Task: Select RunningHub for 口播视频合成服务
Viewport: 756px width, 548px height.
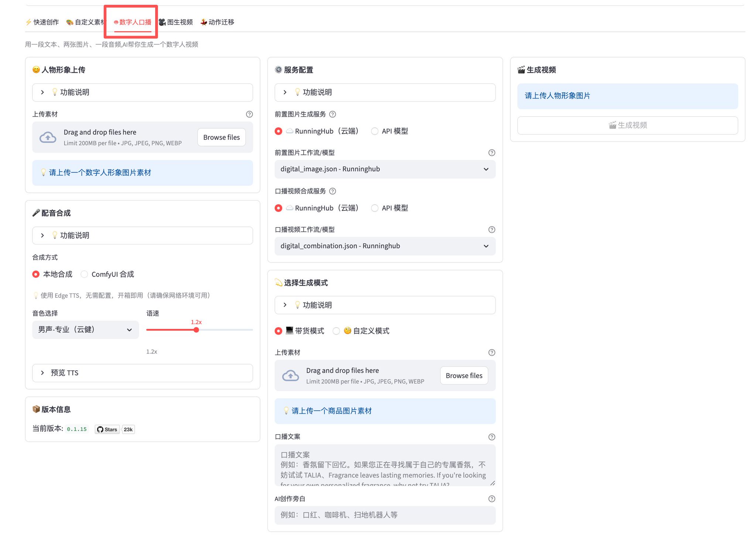Action: 317,208
